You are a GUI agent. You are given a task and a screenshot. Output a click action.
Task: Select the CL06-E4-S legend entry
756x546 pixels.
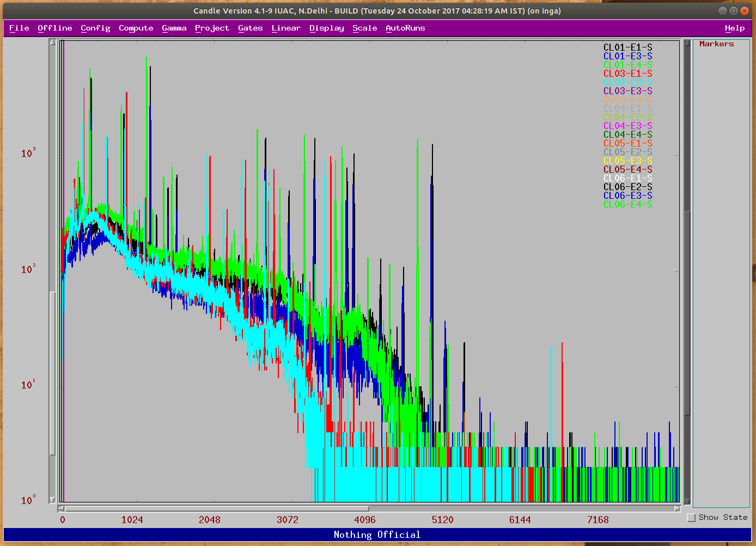pos(627,204)
